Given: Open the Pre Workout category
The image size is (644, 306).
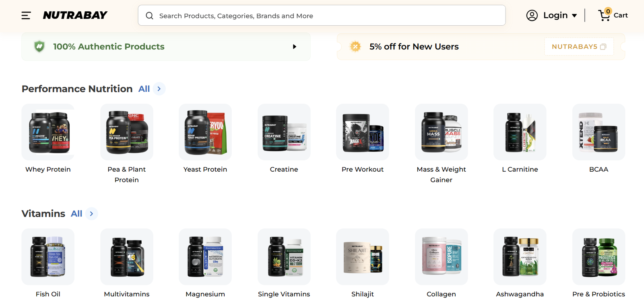Looking at the screenshot, I should coord(363,139).
